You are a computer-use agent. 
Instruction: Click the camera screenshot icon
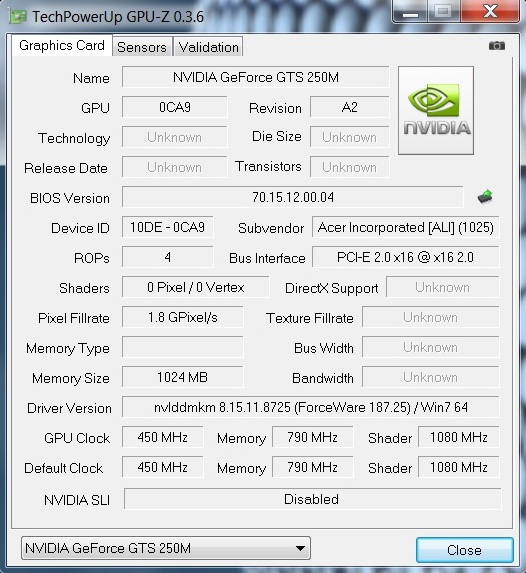(497, 46)
